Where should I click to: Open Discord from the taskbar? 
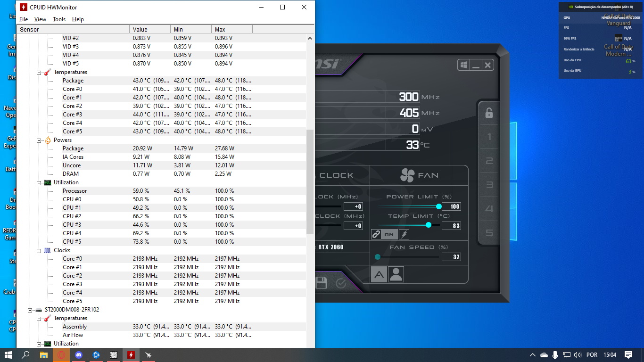(x=78, y=354)
